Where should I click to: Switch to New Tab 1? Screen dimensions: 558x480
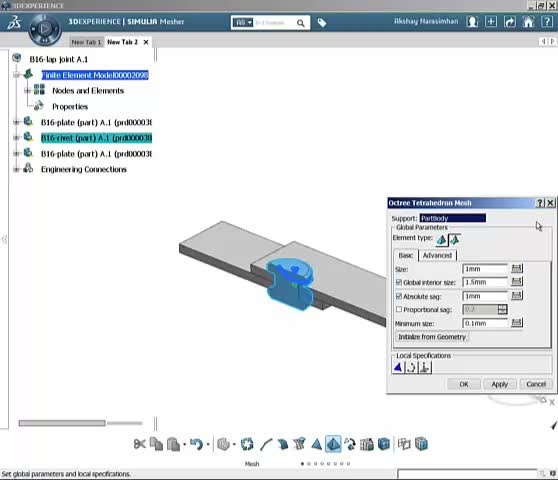coord(86,42)
